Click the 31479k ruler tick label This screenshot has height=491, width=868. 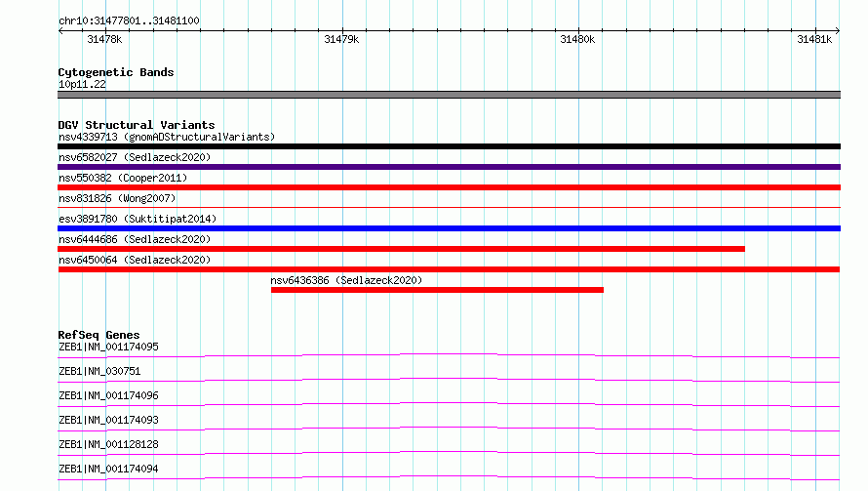click(341, 39)
